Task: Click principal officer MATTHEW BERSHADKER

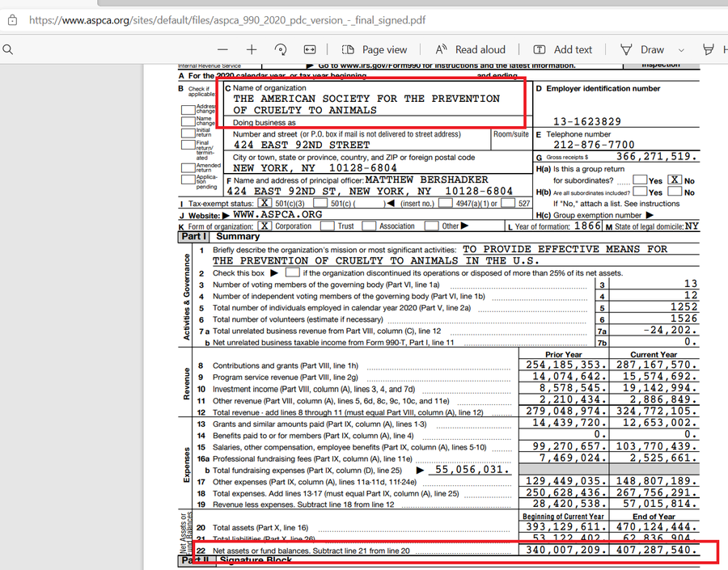Action: pos(426,179)
